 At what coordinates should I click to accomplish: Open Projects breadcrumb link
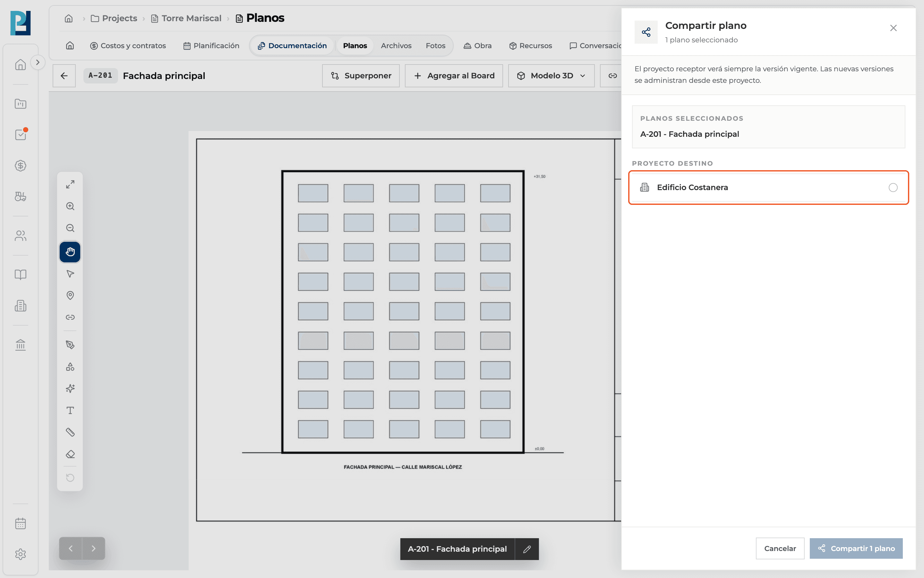pyautogui.click(x=114, y=18)
